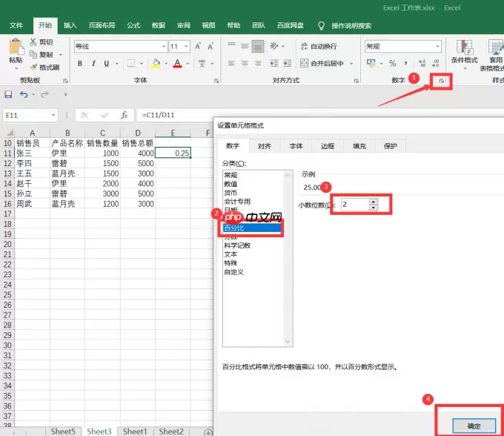
Task: Click the Align Right icon
Action: pyautogui.click(x=258, y=63)
